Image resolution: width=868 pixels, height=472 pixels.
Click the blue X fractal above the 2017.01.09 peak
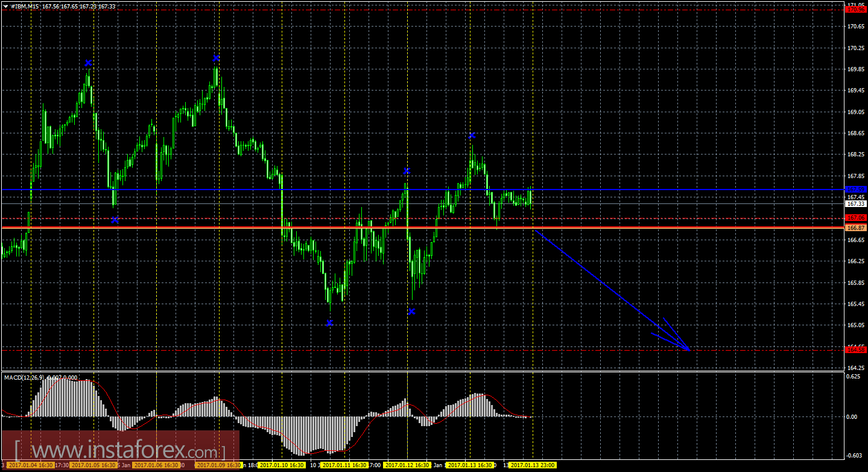click(x=216, y=58)
